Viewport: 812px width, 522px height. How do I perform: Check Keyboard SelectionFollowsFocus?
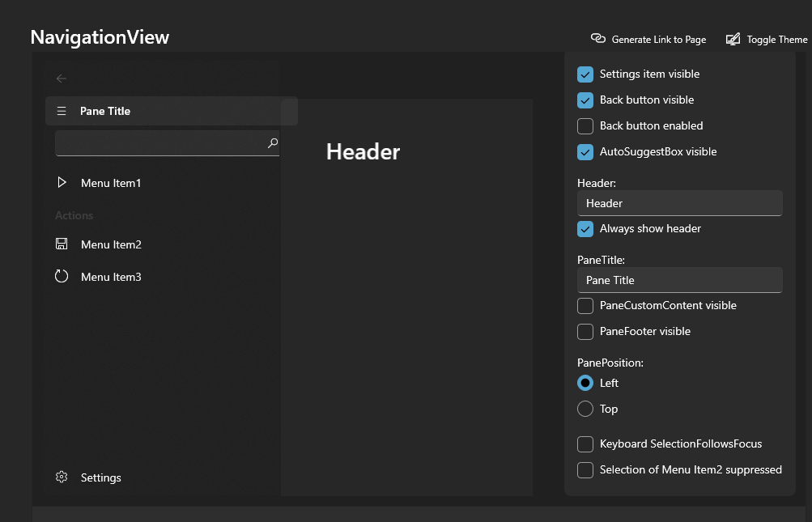(585, 443)
